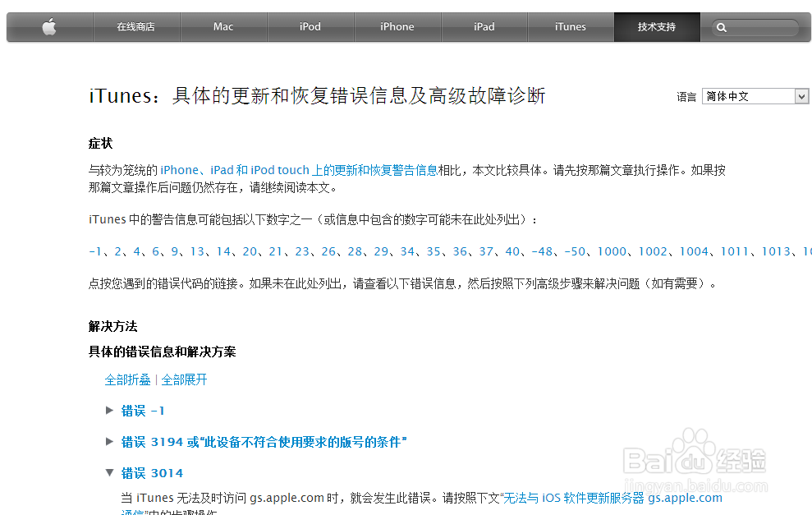The width and height of the screenshot is (812, 515).
Task: Go to the iPhone section
Action: [397, 27]
